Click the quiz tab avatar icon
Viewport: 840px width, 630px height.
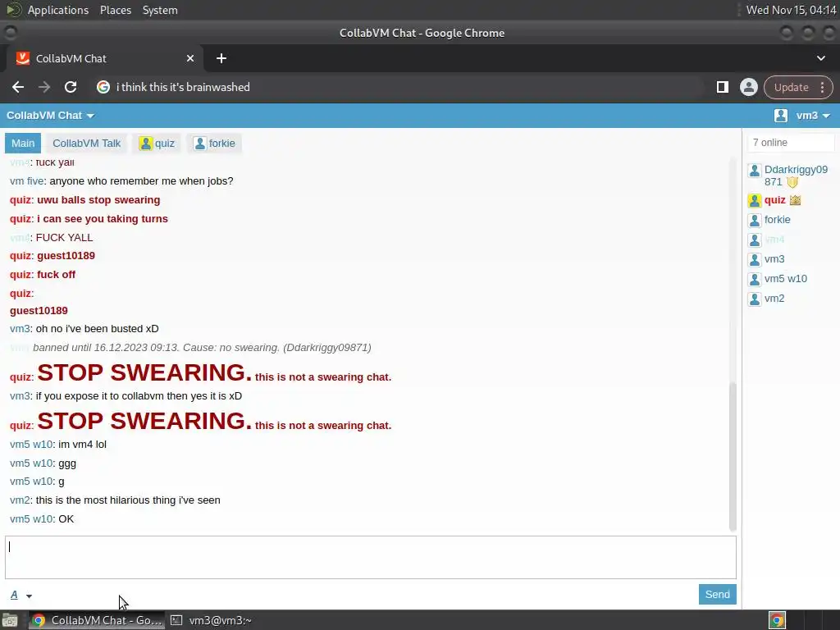pyautogui.click(x=146, y=143)
